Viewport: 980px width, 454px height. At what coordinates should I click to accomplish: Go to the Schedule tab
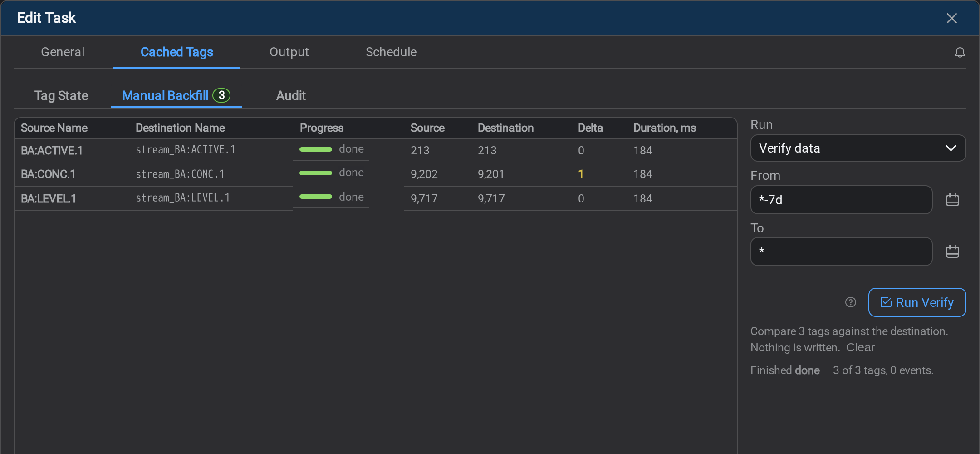[391, 52]
